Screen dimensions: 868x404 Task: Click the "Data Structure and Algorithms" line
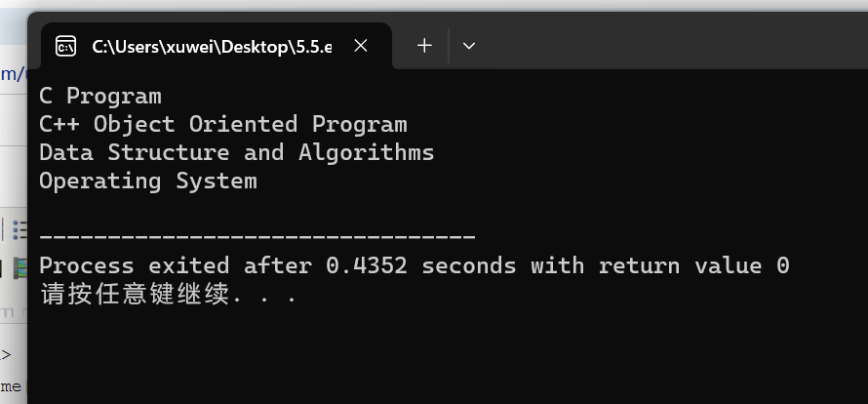(237, 152)
